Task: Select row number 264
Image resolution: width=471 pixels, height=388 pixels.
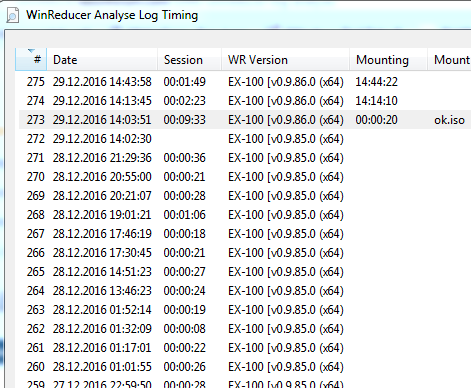Action: point(36,291)
